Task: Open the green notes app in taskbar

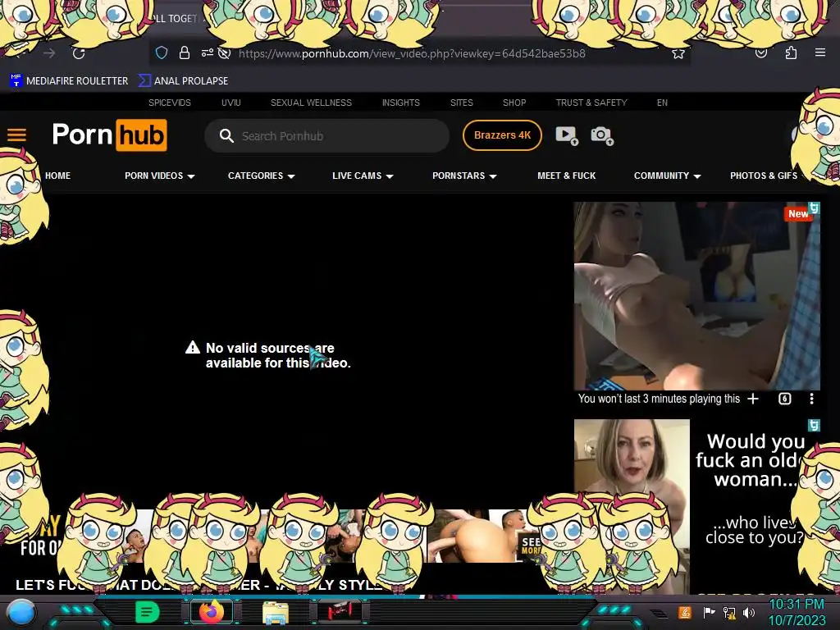Action: (x=147, y=612)
